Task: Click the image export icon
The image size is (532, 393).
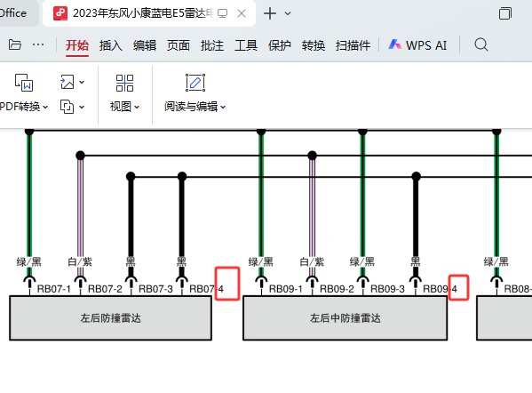Action: 67,82
